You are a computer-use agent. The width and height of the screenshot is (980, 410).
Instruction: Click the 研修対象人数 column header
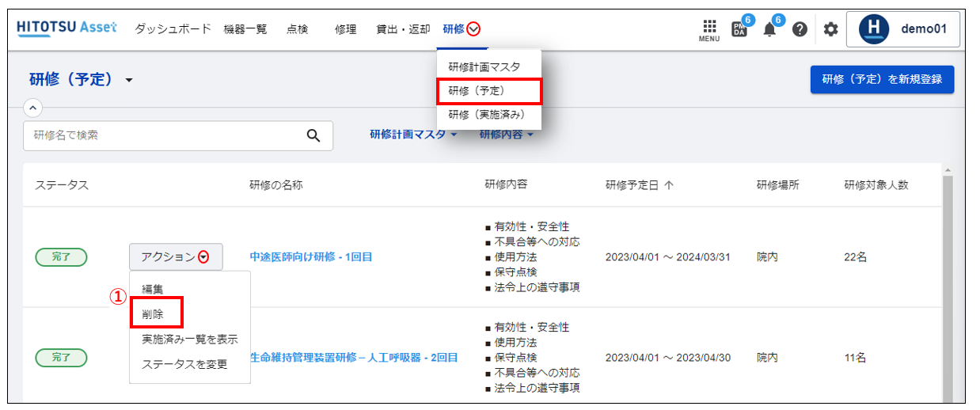(x=876, y=185)
